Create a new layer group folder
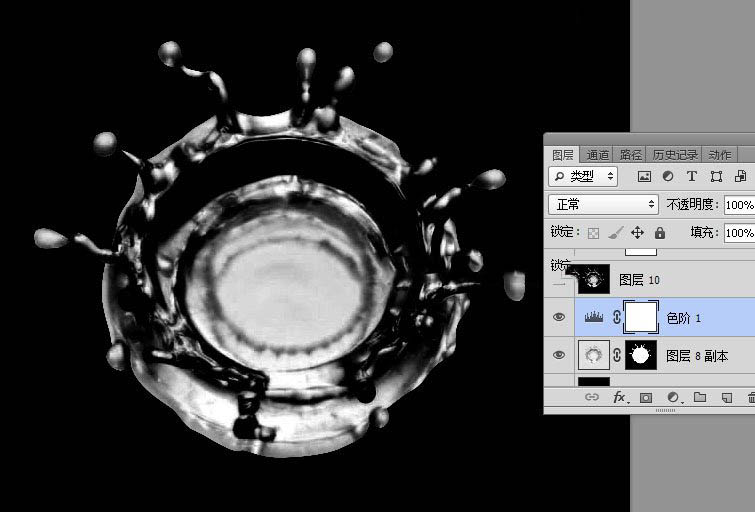This screenshot has width=755, height=512. [x=700, y=398]
